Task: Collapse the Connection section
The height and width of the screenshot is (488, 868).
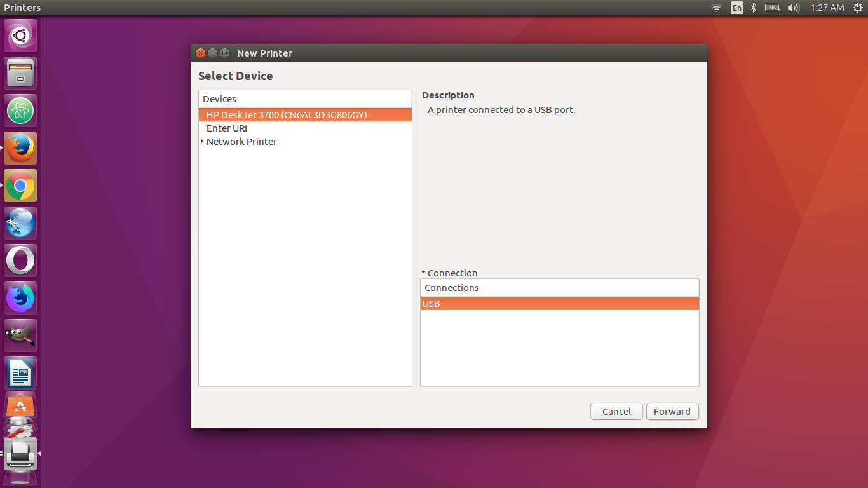Action: tap(423, 273)
